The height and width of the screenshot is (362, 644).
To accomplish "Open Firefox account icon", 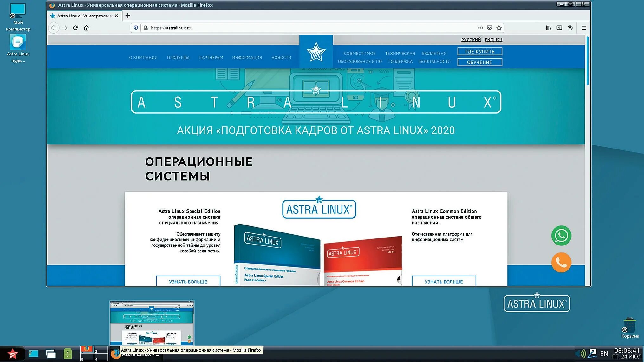I will tap(570, 28).
